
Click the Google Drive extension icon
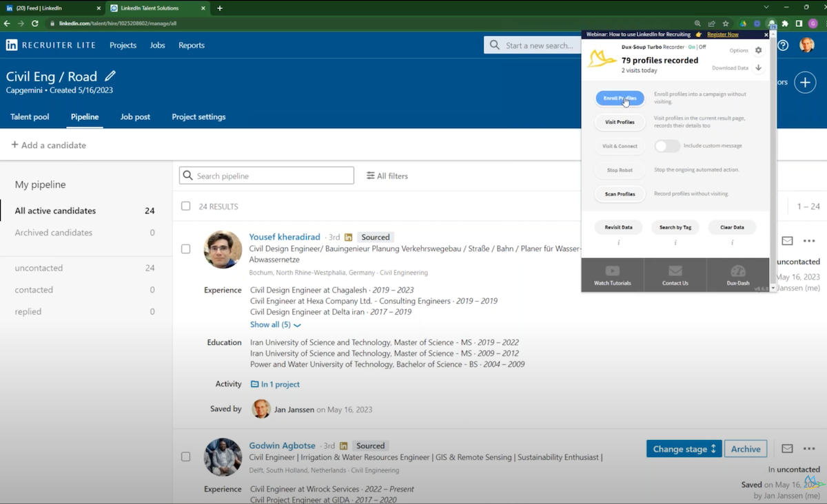744,23
